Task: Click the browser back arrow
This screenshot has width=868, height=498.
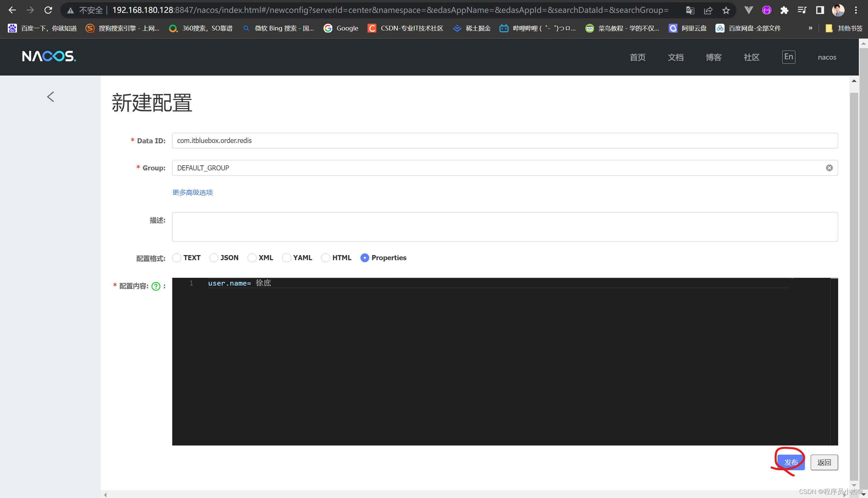Action: click(12, 10)
